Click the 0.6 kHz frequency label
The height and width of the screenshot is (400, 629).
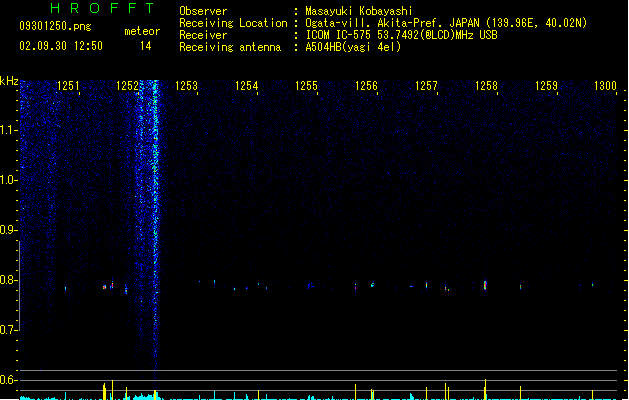[x=8, y=380]
